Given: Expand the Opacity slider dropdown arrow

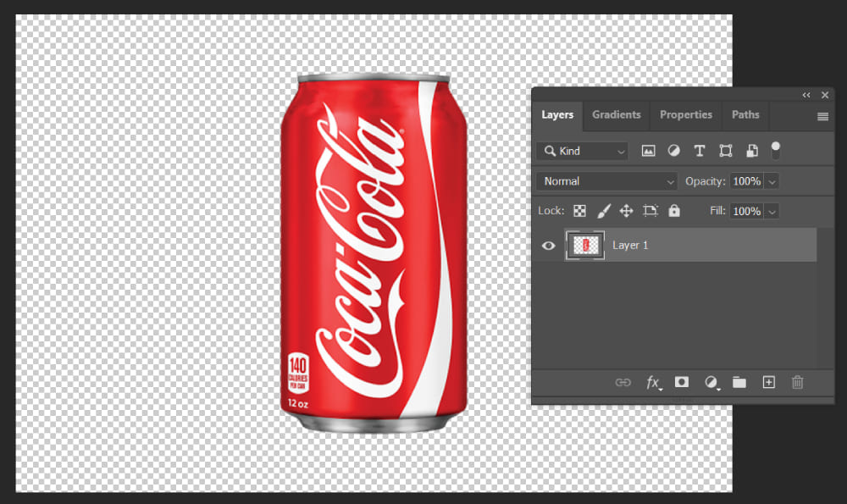Looking at the screenshot, I should coord(772,181).
